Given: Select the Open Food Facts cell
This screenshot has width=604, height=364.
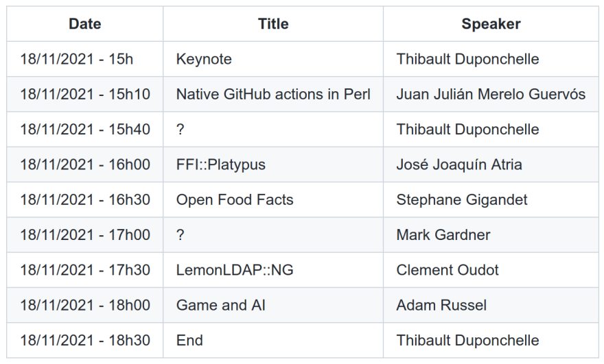Looking at the screenshot, I should click(x=273, y=199).
